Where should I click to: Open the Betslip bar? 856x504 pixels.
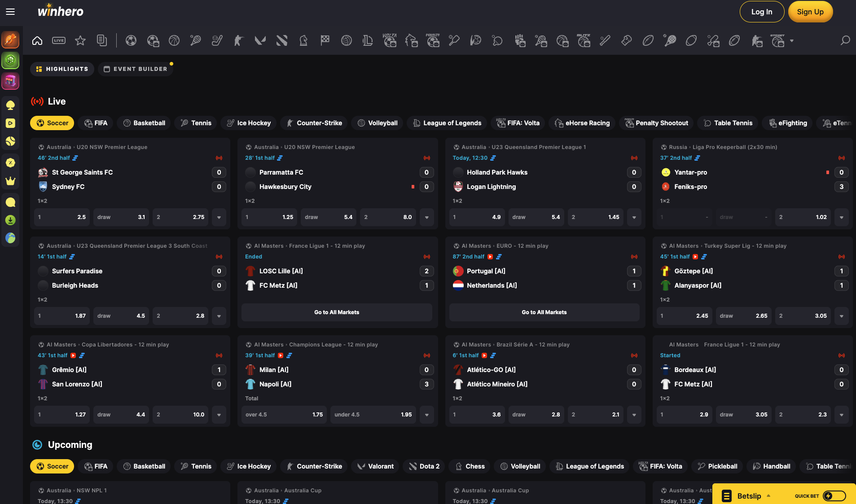click(784, 494)
